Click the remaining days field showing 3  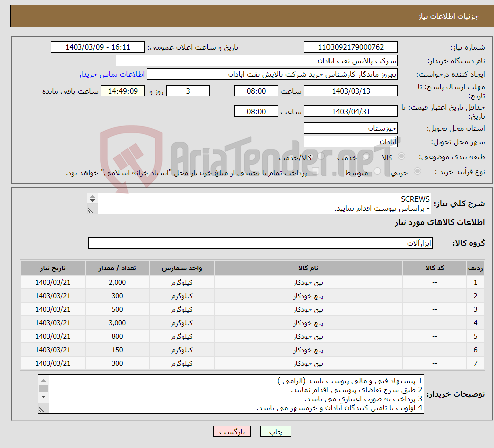(188, 91)
